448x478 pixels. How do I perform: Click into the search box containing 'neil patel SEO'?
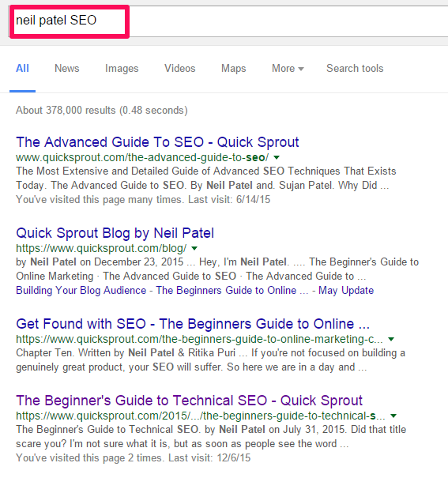(x=228, y=21)
